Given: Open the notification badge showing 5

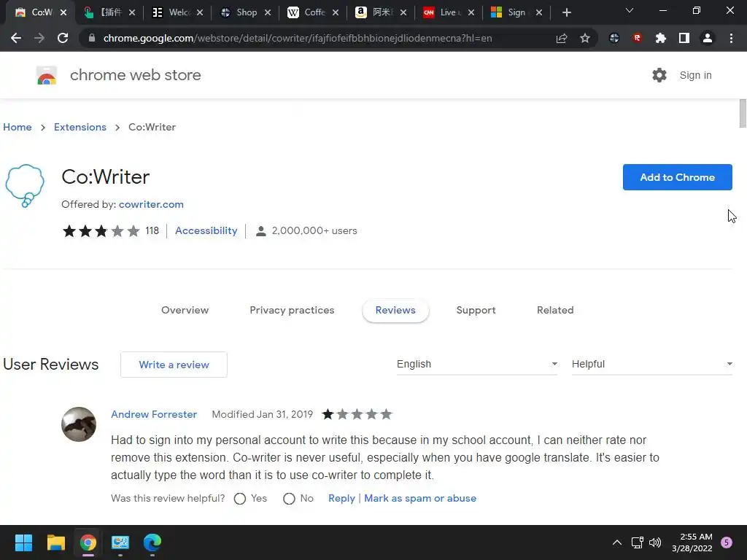Looking at the screenshot, I should click(727, 542).
